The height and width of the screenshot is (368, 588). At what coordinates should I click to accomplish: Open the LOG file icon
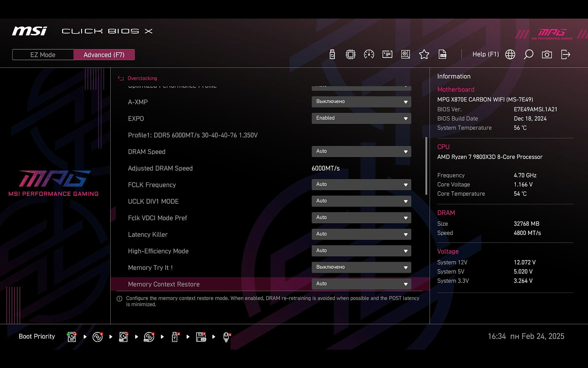click(x=442, y=54)
